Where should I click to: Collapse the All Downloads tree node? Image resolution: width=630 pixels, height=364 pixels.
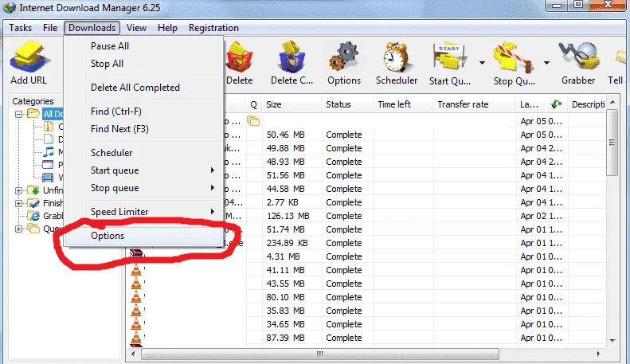click(18, 114)
